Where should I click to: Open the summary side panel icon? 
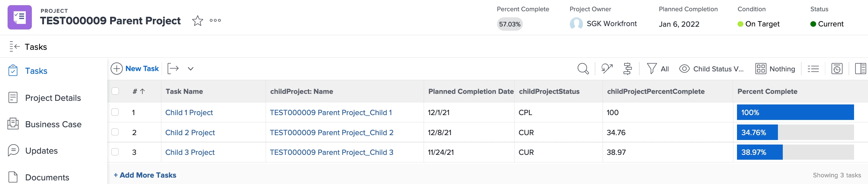(860, 69)
